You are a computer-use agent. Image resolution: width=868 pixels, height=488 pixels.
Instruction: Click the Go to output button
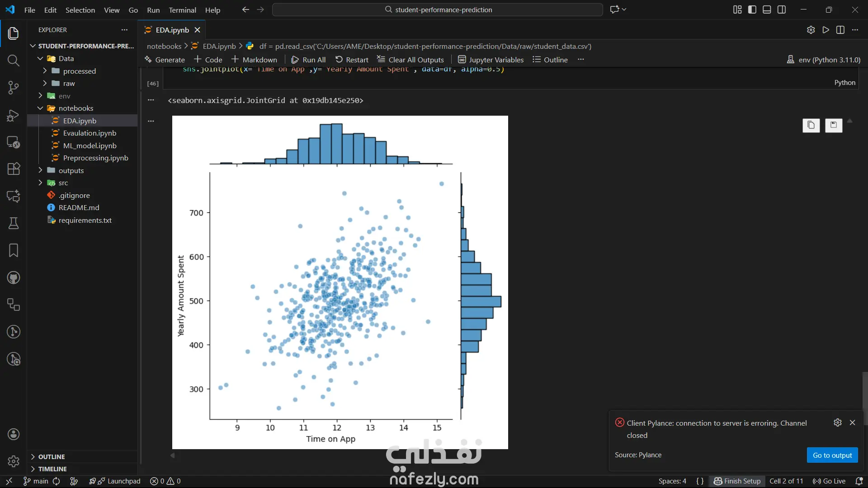click(832, 455)
